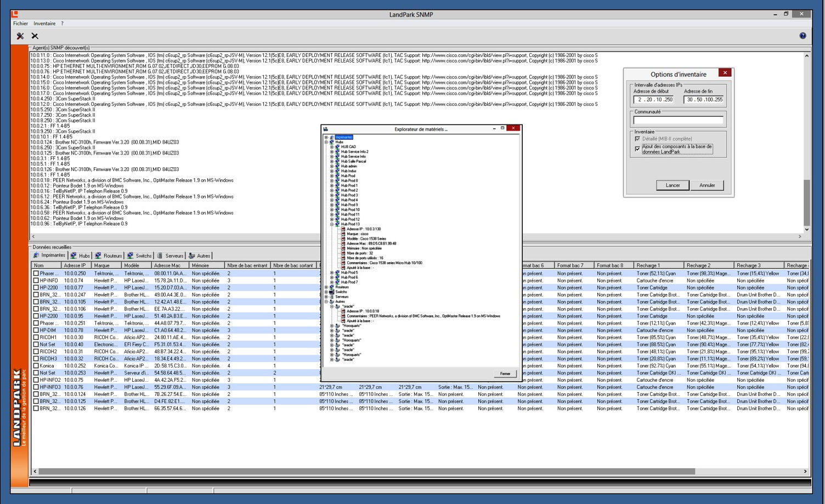Check the HP-INFO3 row checkbox
This screenshot has width=825, height=504.
pyautogui.click(x=36, y=387)
